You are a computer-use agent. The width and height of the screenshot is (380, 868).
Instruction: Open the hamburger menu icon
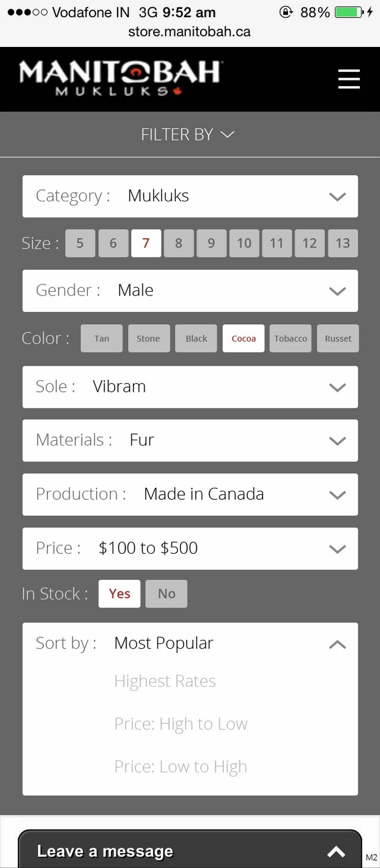point(349,79)
